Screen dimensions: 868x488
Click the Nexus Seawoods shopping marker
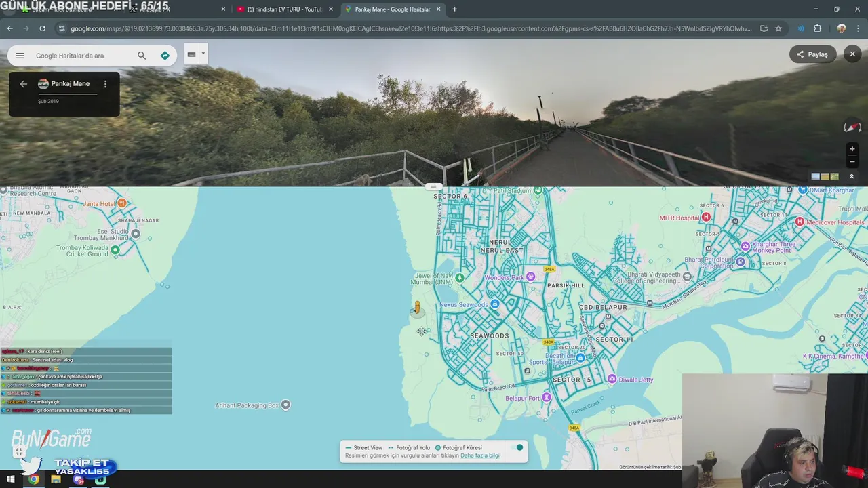pos(496,304)
